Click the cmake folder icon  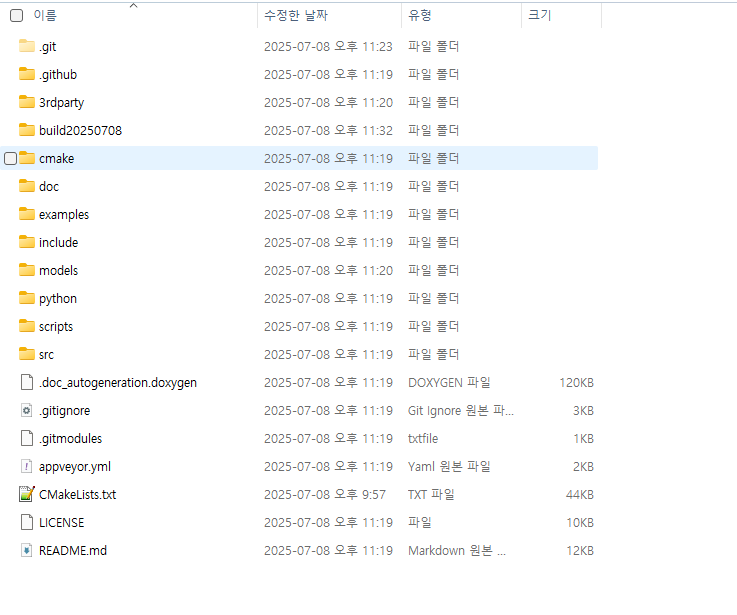pyautogui.click(x=27, y=158)
